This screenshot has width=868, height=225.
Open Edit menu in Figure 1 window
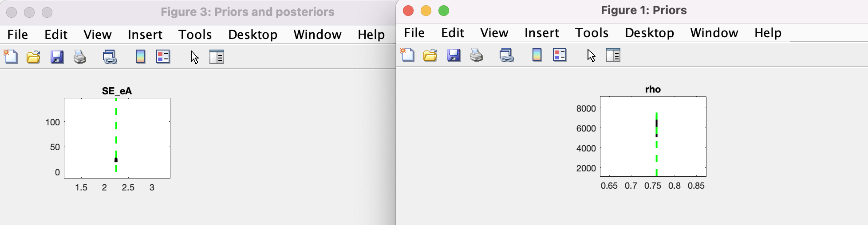point(453,33)
